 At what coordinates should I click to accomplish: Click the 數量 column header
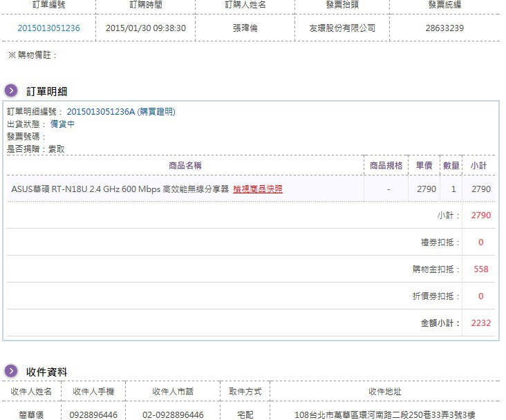click(x=451, y=166)
